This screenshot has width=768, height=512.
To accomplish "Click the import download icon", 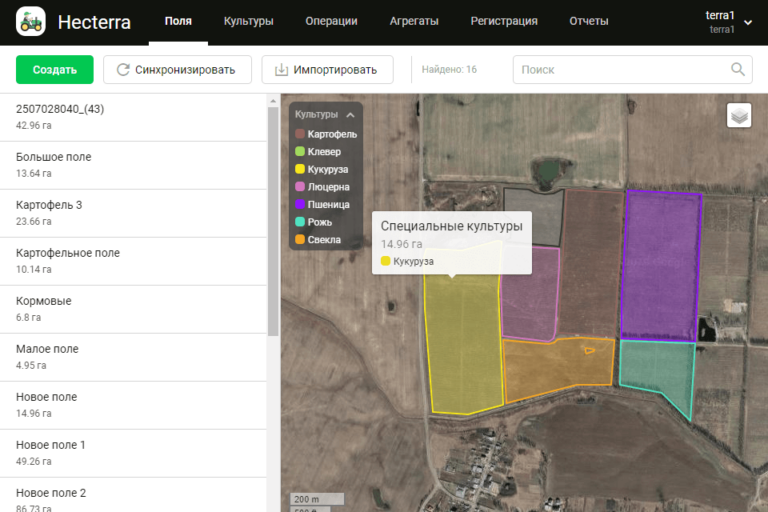I will (281, 70).
